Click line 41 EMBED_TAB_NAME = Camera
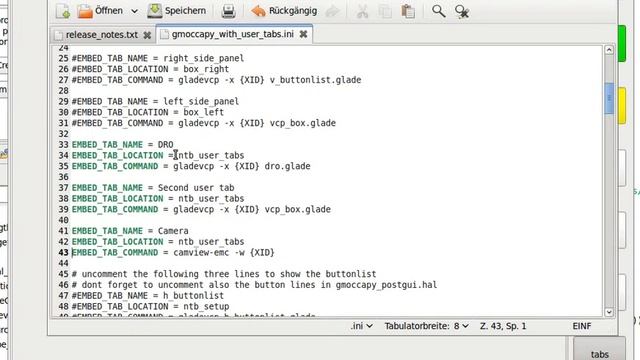This screenshot has width=640, height=360. click(130, 231)
